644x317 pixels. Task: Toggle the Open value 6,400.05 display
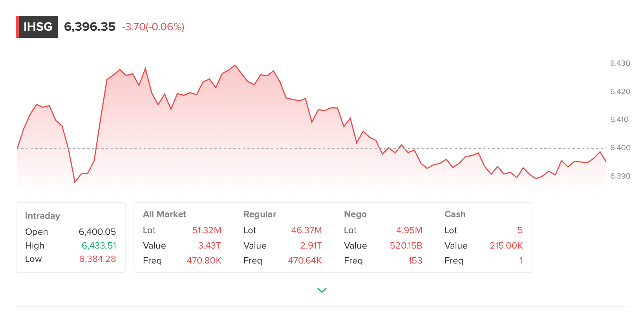97,232
